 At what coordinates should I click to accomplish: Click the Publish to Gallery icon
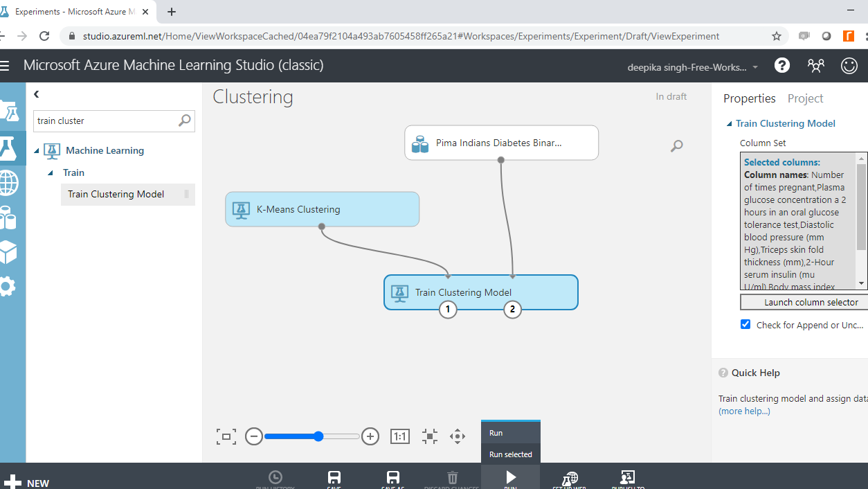point(629,477)
